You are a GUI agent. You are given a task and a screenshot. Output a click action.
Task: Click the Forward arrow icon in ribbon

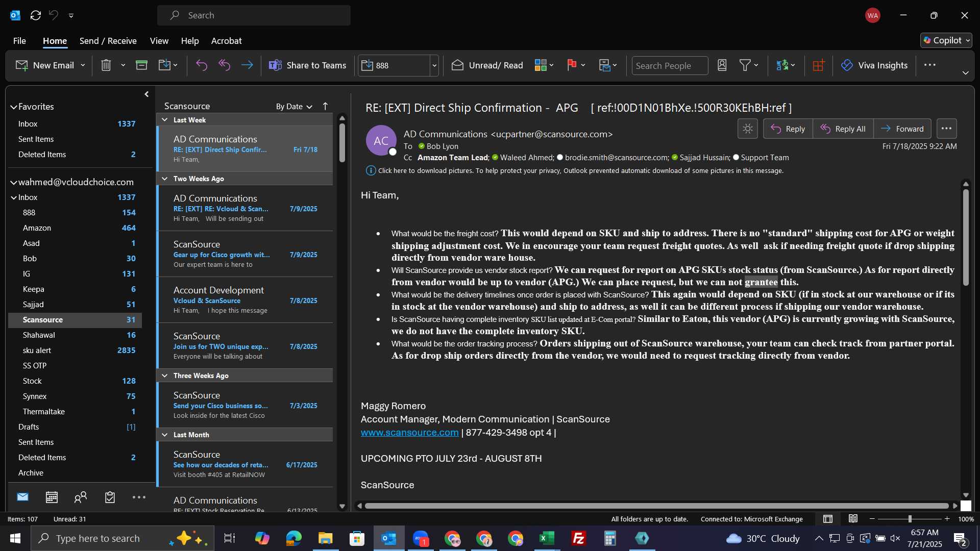click(x=247, y=65)
